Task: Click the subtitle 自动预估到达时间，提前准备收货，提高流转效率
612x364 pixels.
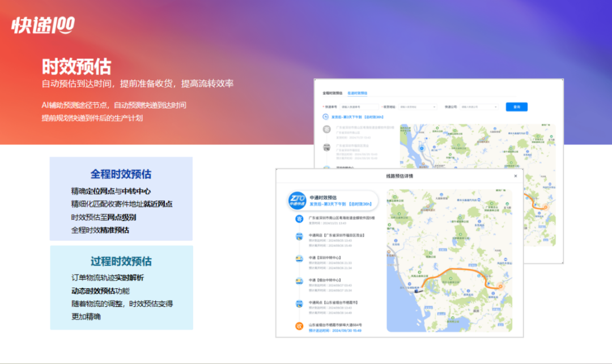Action: point(138,83)
